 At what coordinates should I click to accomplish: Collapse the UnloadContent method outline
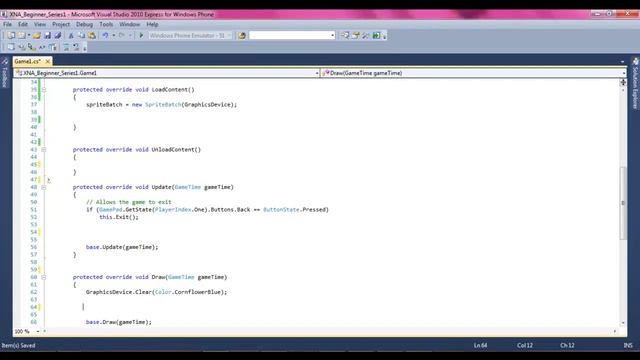coord(44,150)
